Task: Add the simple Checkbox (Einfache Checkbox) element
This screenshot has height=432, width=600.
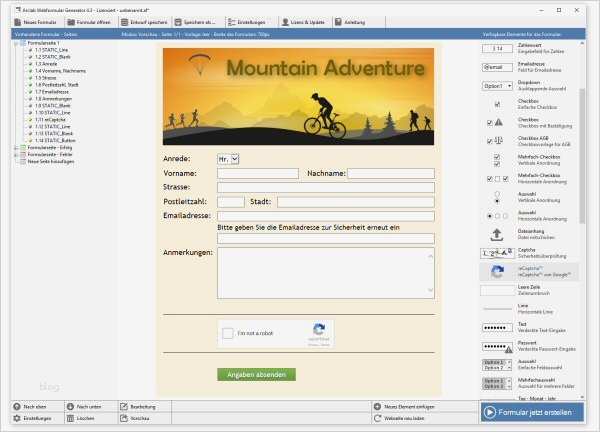Action: pos(528,104)
